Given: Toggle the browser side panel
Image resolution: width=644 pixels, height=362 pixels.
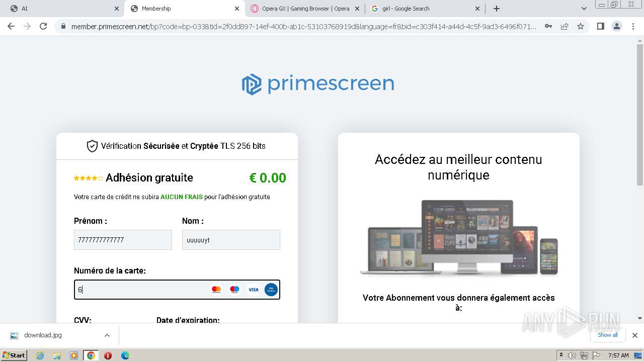Looking at the screenshot, I should coord(600,26).
